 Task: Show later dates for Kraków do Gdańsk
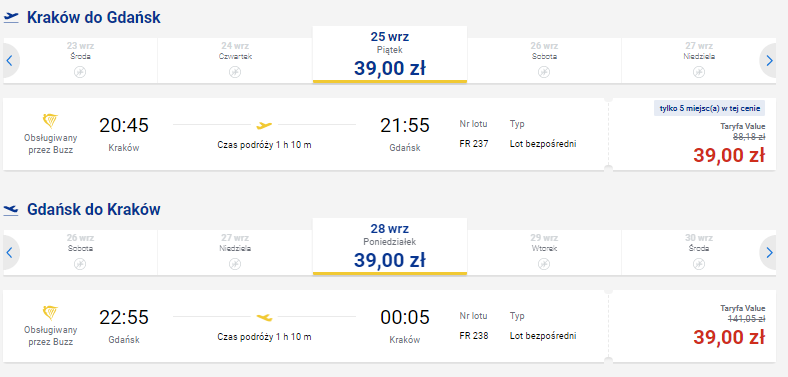pos(768,61)
